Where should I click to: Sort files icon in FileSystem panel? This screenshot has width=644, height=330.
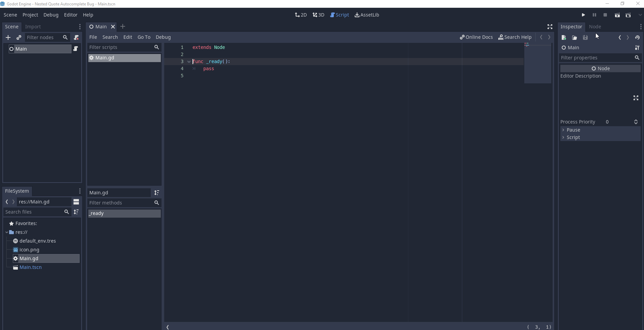point(76,212)
